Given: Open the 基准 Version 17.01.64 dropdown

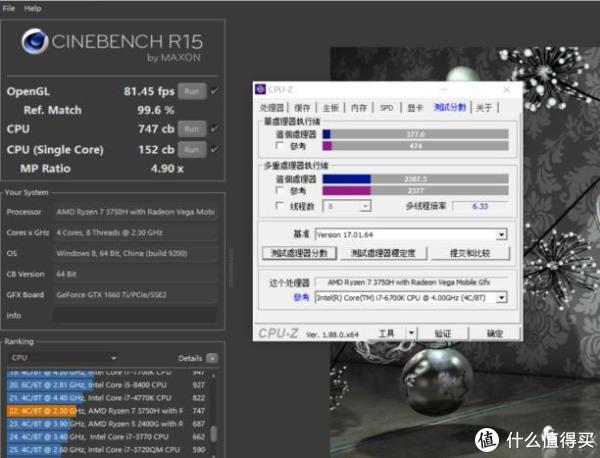Looking at the screenshot, I should pyautogui.click(x=411, y=235).
